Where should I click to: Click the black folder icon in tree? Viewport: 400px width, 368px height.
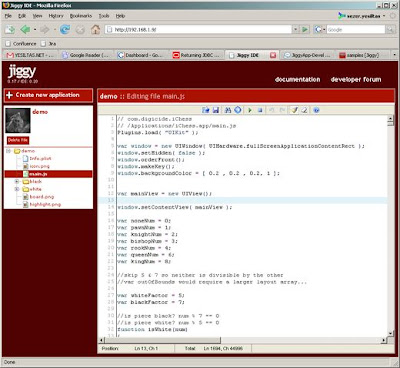point(26,182)
